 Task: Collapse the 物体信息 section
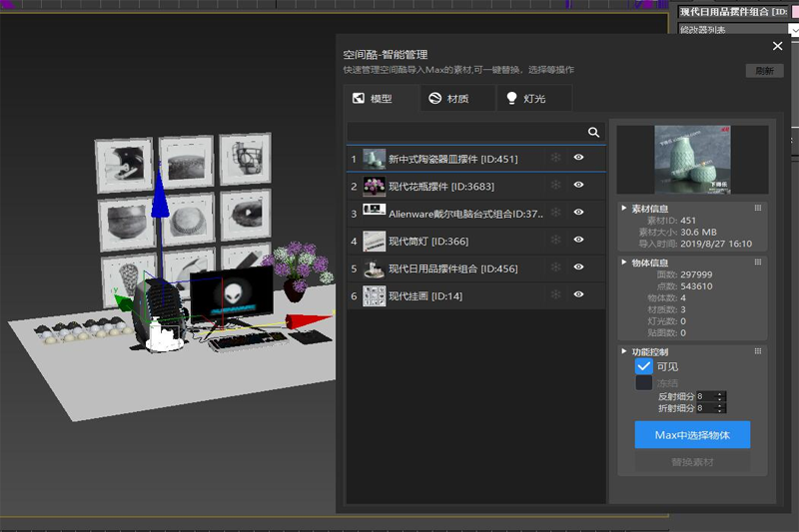pyautogui.click(x=625, y=264)
